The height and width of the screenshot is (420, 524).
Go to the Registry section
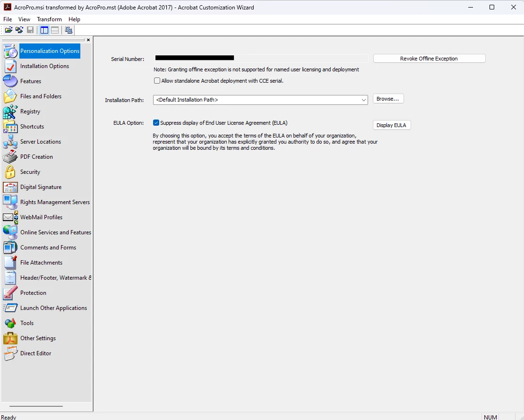(30, 111)
